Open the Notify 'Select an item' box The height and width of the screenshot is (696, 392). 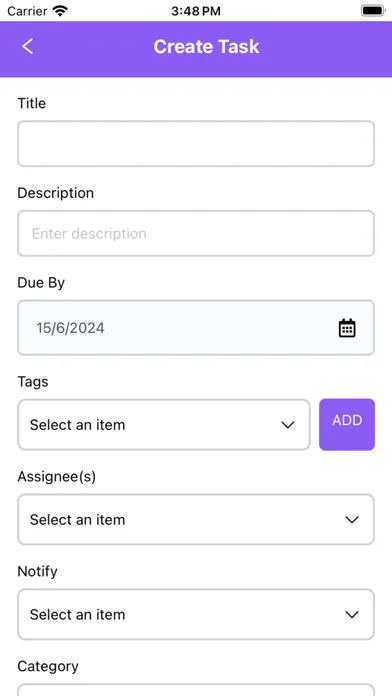pos(196,615)
